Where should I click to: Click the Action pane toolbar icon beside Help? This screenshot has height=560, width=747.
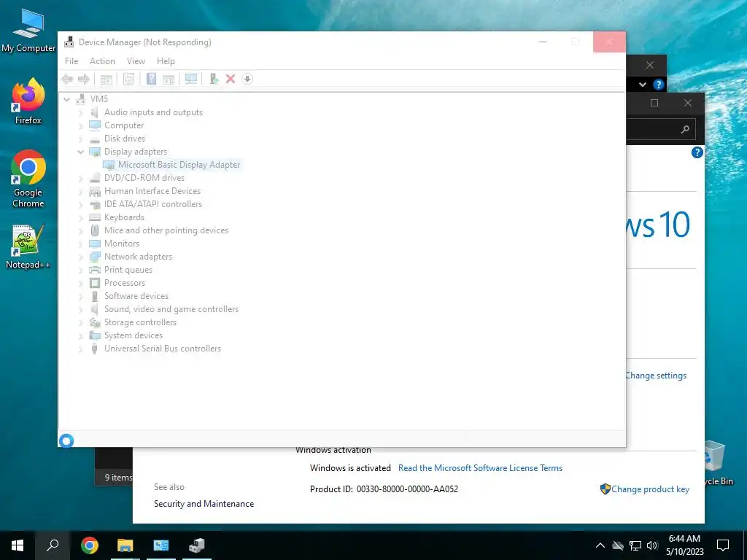tap(169, 79)
